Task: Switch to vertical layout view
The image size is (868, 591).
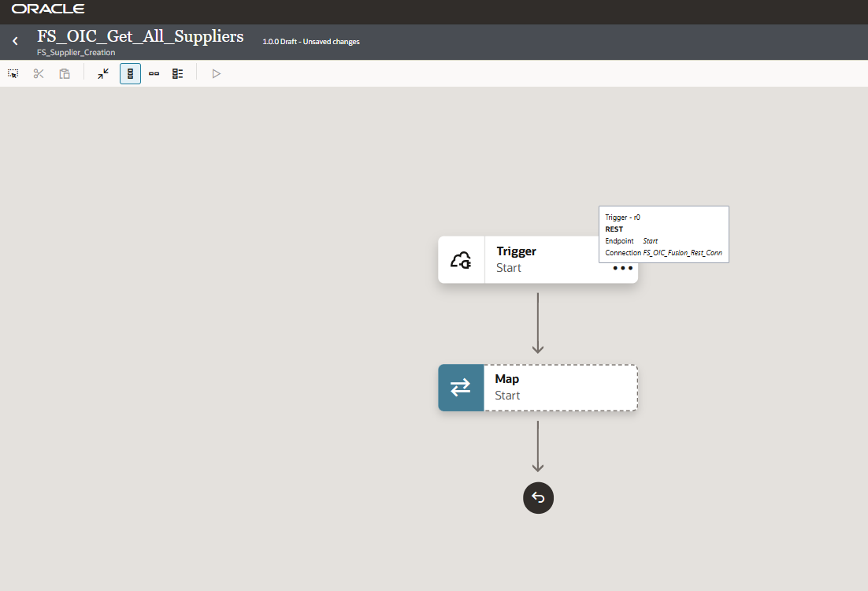Action: (x=130, y=73)
